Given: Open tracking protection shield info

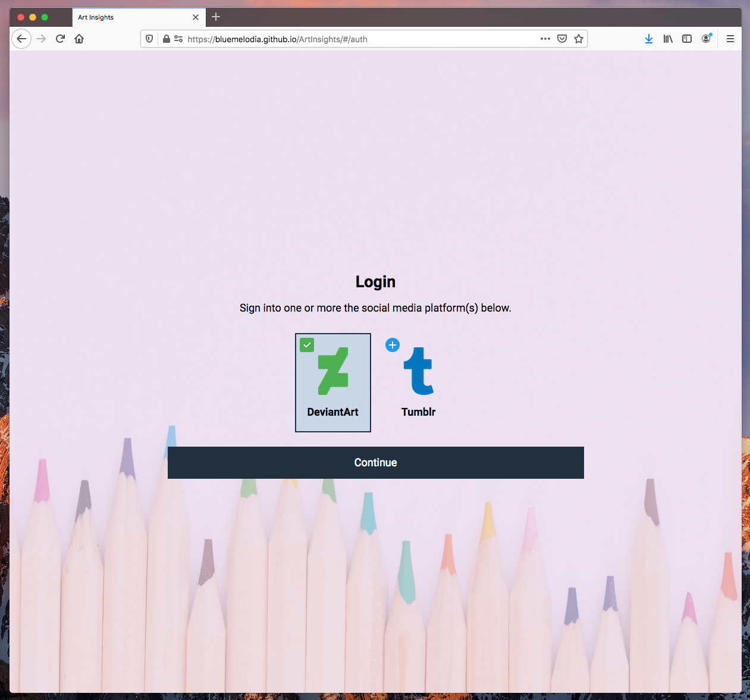Looking at the screenshot, I should pos(149,39).
